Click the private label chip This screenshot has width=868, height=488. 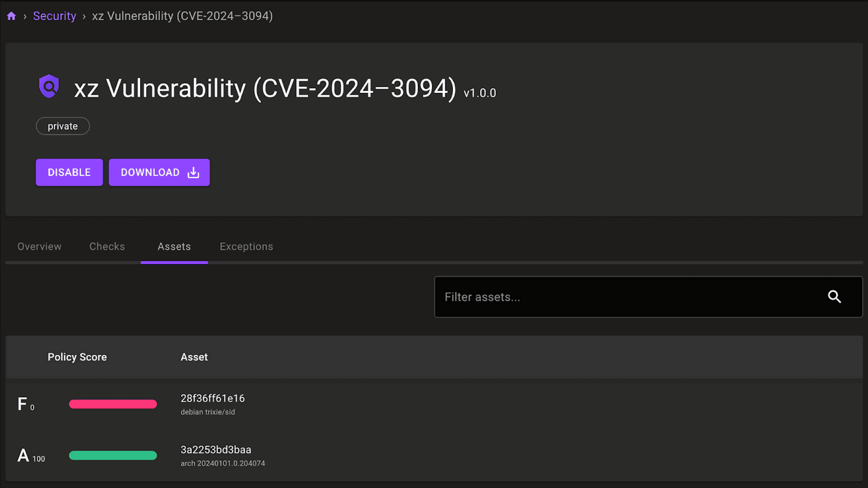[x=62, y=126]
